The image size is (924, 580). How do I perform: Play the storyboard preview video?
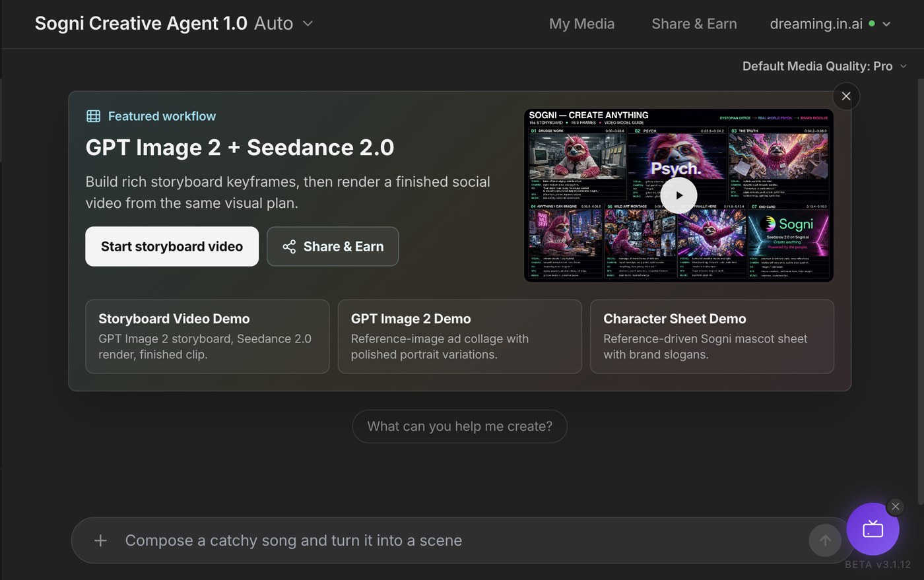pos(679,195)
